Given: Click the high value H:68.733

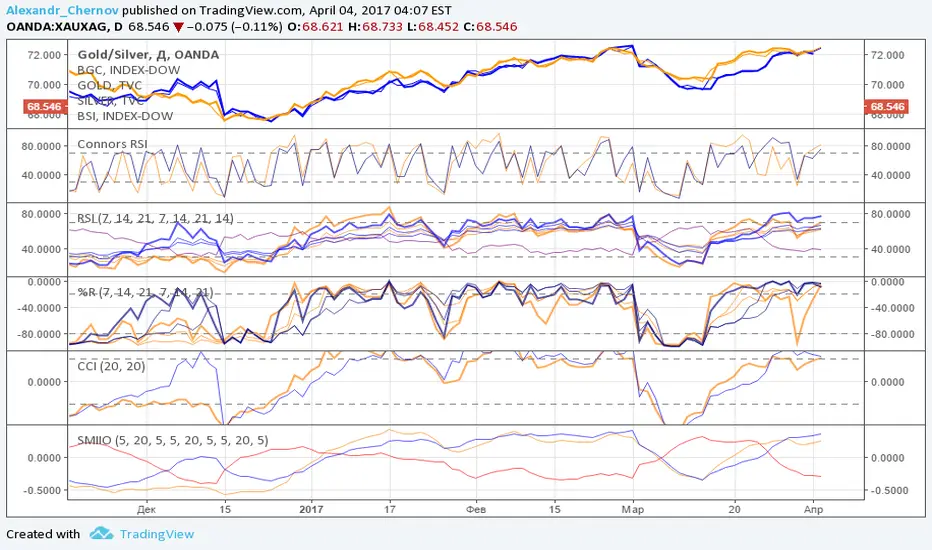Looking at the screenshot, I should coord(375,27).
